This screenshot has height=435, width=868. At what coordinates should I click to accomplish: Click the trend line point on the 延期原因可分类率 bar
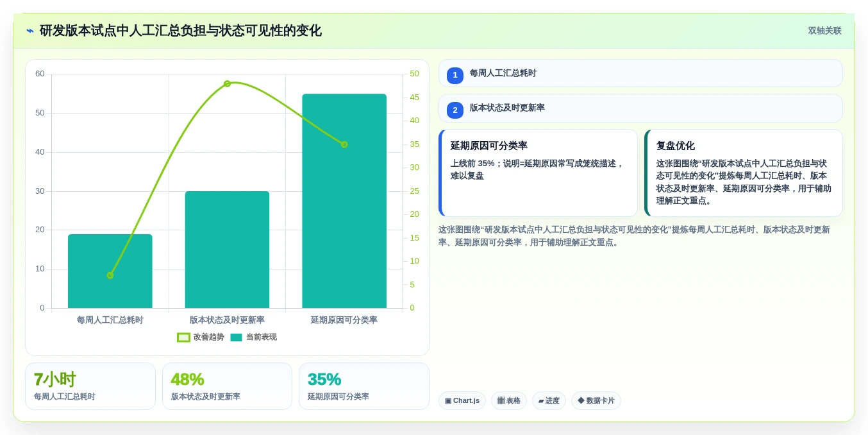(344, 144)
